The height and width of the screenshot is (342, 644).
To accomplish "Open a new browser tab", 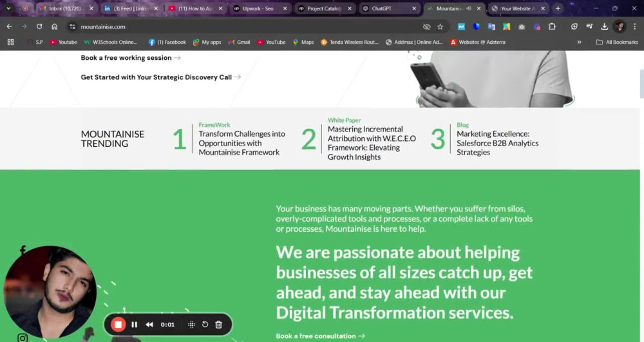I will (558, 8).
